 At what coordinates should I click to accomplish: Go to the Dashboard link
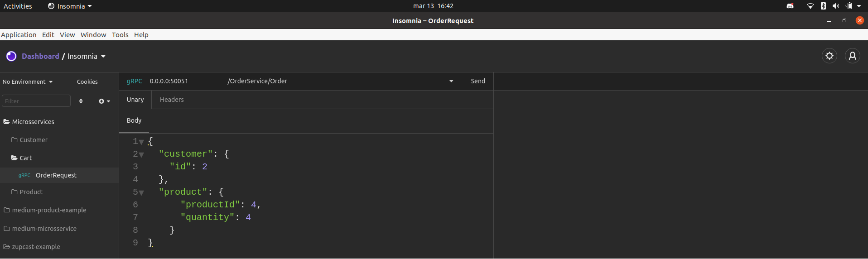click(40, 56)
